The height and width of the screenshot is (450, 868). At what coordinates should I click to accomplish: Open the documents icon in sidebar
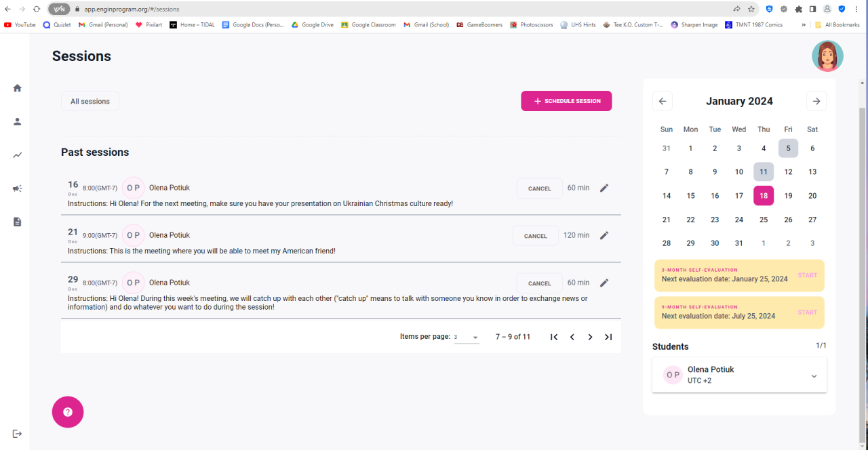[18, 222]
